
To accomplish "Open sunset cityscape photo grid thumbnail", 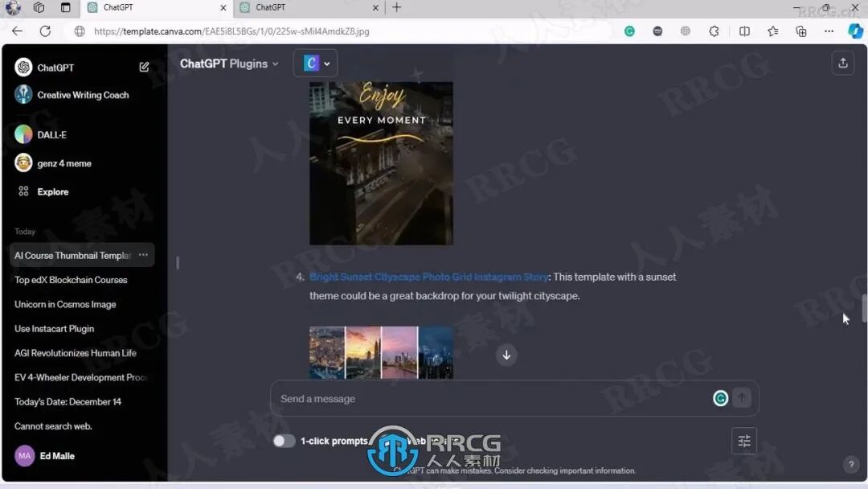I will 381,352.
